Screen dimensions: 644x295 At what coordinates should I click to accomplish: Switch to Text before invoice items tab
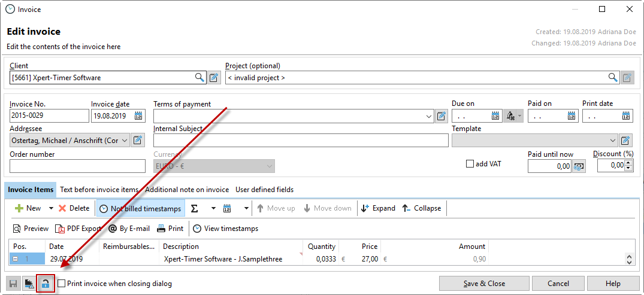(99, 190)
